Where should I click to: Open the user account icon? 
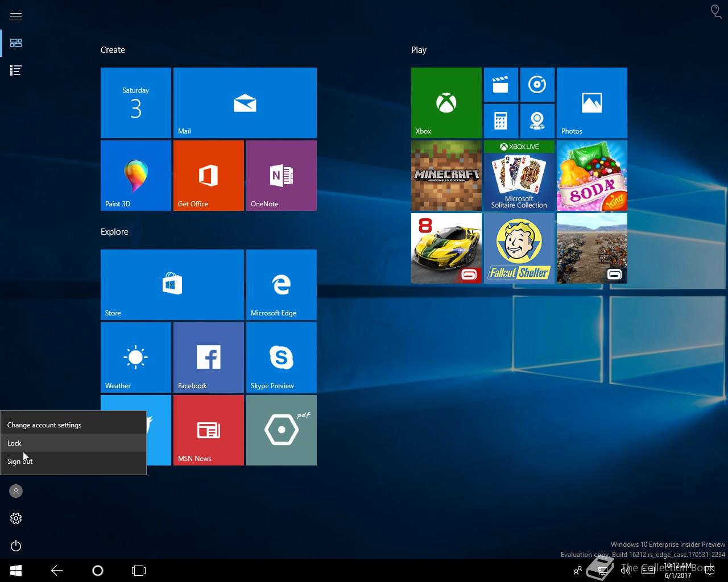click(x=16, y=491)
